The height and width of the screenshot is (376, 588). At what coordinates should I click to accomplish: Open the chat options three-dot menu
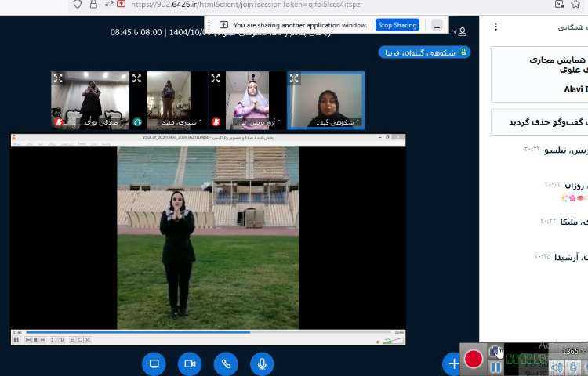pos(495,27)
